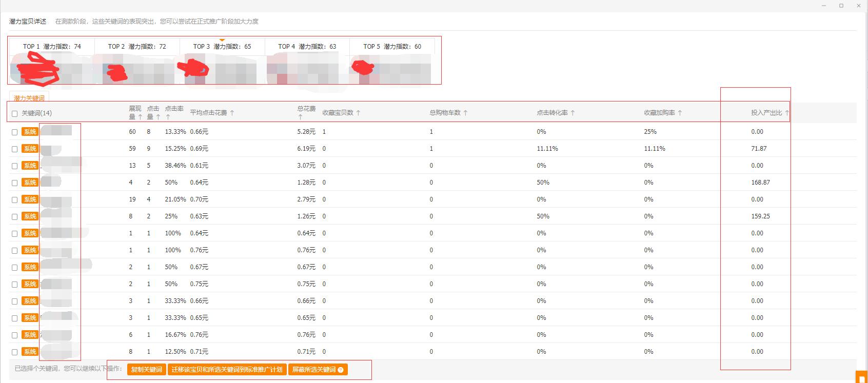Switch to the TOP 1 潜力指数 74 tab
The height and width of the screenshot is (383, 868).
pos(52,46)
